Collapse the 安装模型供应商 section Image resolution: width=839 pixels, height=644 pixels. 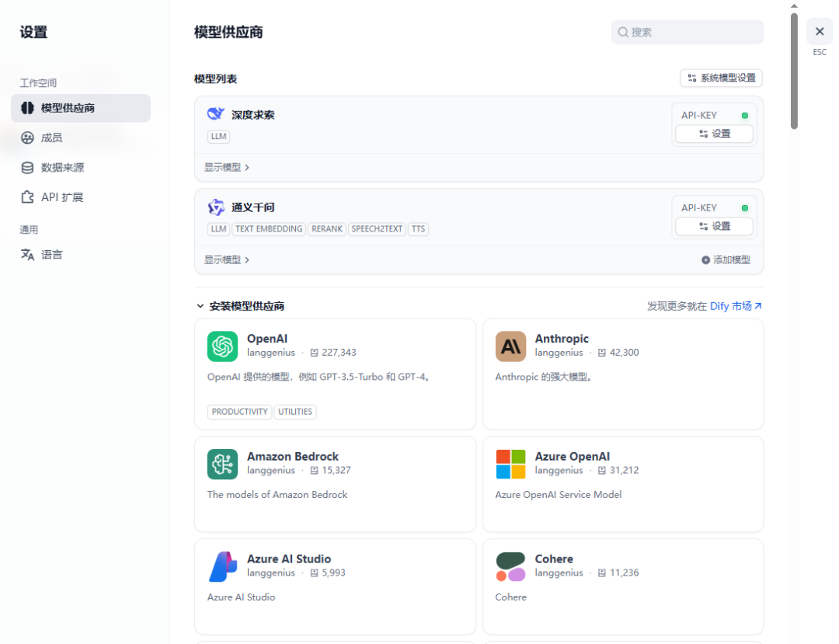coord(200,305)
